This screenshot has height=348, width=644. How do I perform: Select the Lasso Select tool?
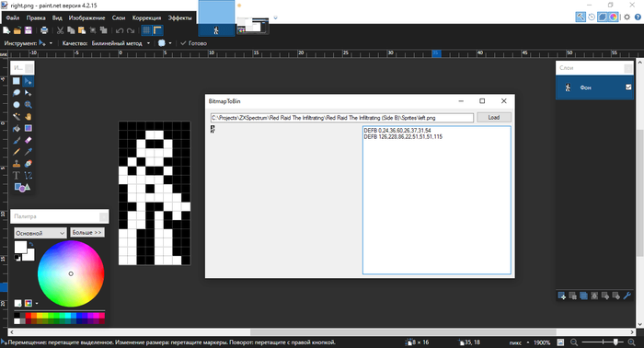pos(17,93)
